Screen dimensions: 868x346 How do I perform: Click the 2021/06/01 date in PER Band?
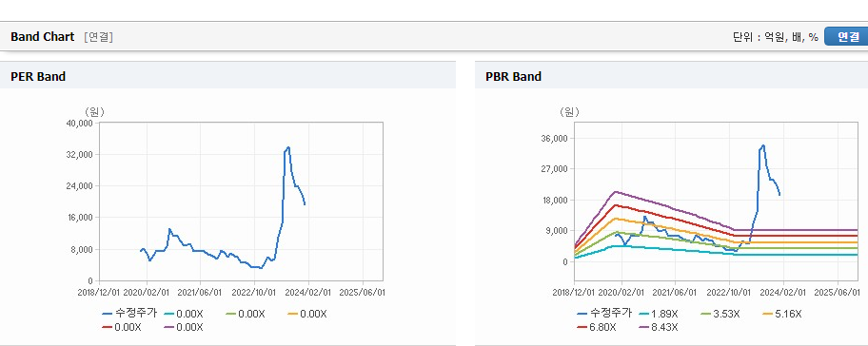click(x=201, y=293)
